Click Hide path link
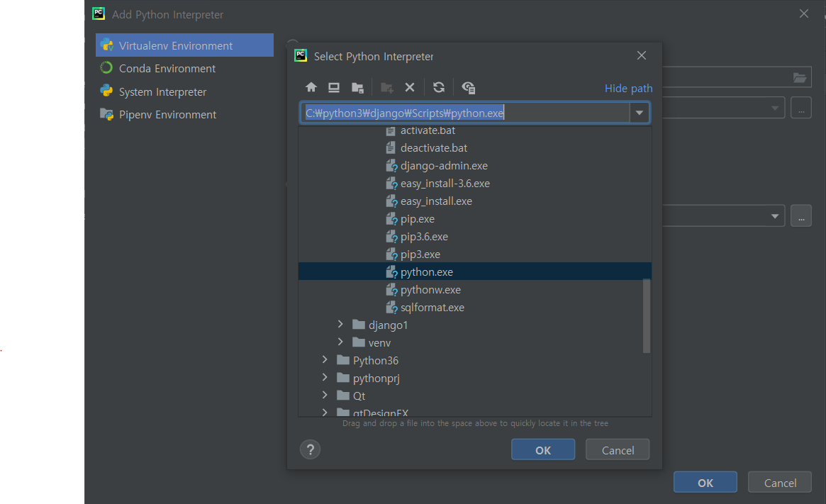This screenshot has height=504, width=826. (x=628, y=88)
